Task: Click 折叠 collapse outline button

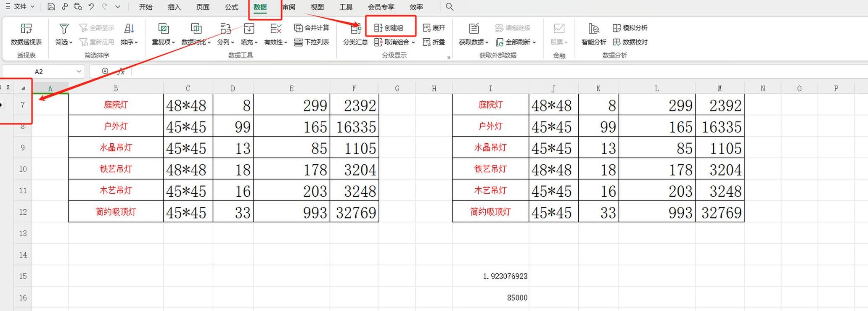Action: click(434, 42)
